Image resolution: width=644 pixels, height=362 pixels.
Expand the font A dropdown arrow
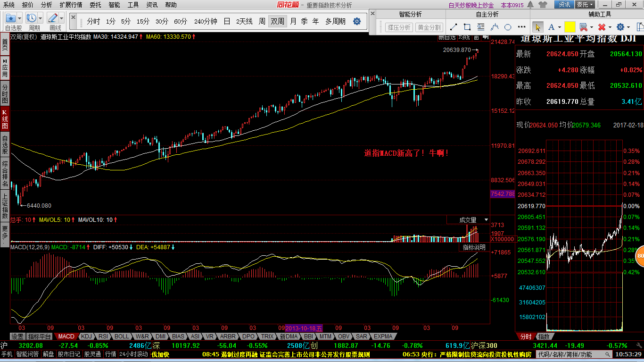559,27
